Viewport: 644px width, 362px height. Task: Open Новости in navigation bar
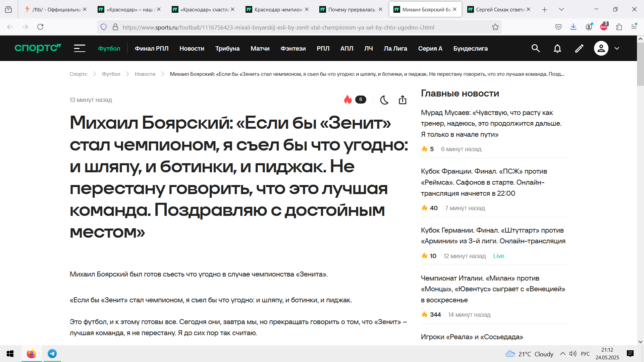(192, 49)
